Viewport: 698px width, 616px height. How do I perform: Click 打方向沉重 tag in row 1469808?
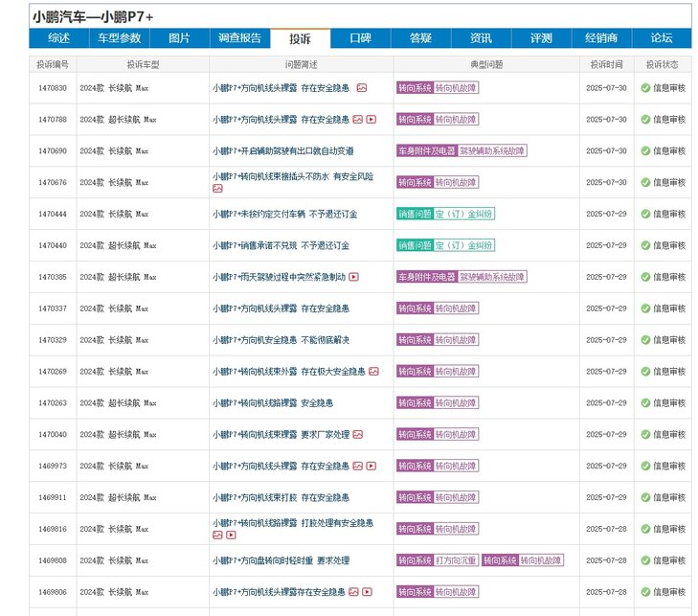[x=456, y=560]
